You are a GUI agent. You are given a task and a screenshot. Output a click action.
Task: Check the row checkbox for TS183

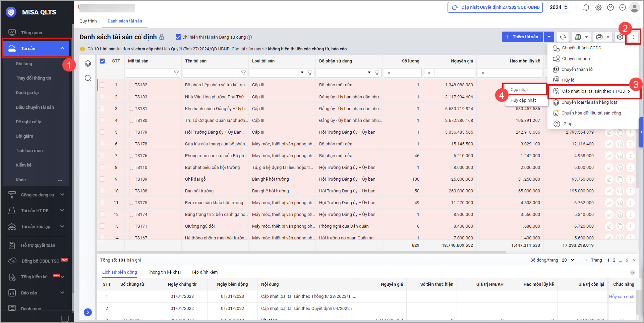pyautogui.click(x=102, y=97)
